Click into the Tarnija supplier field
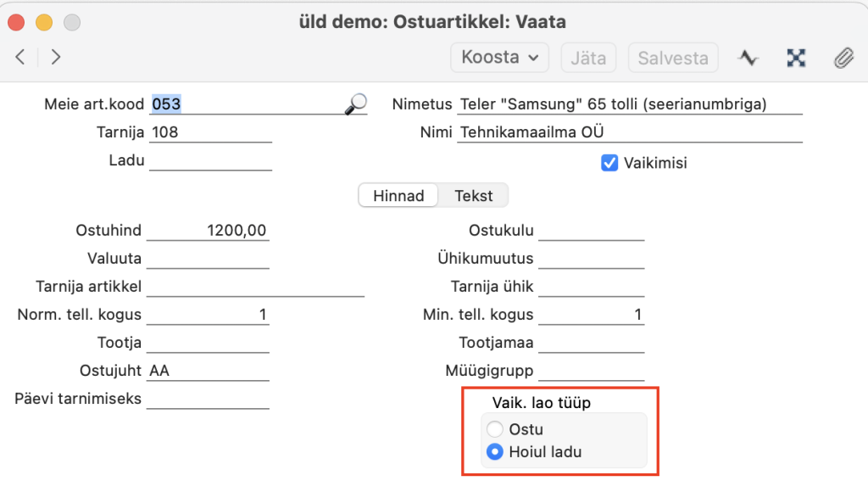The image size is (868, 481). (210, 132)
